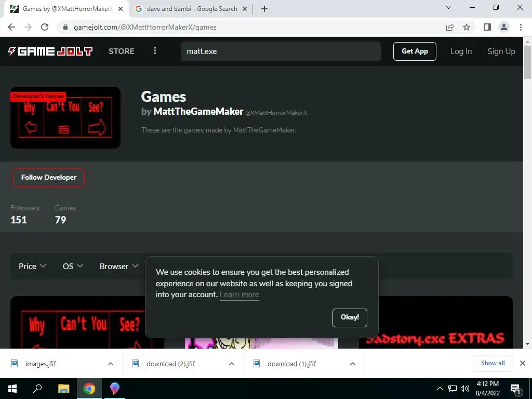Click the @XMattHorrorMakerX handle text
This screenshot has height=399, width=532.
pyautogui.click(x=276, y=113)
